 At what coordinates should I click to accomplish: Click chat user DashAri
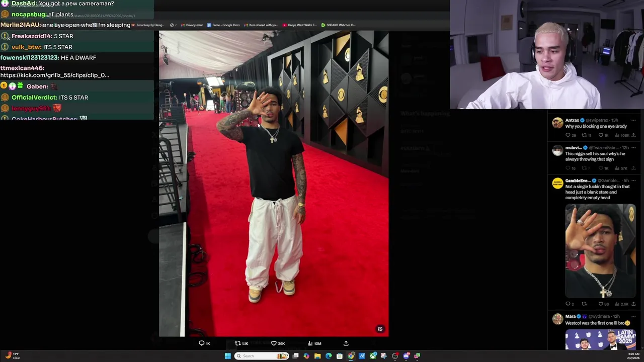(x=24, y=4)
